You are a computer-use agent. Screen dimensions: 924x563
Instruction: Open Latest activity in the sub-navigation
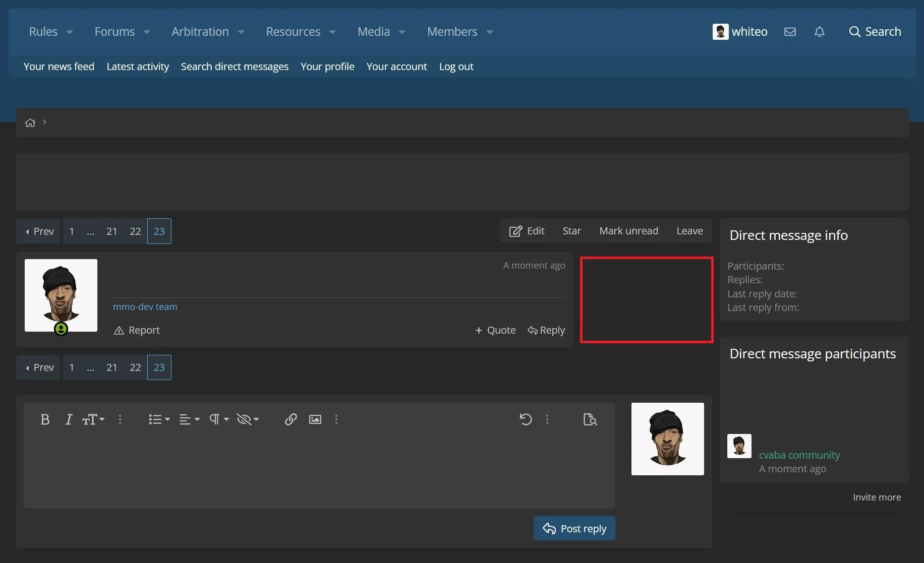138,67
